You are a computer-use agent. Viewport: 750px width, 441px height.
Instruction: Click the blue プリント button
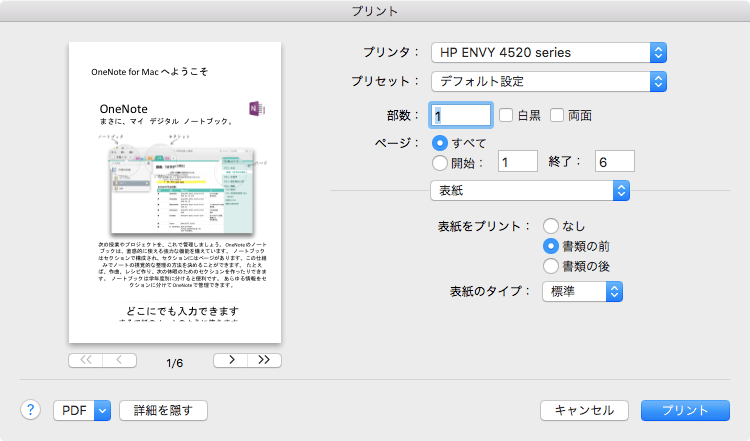tap(685, 410)
